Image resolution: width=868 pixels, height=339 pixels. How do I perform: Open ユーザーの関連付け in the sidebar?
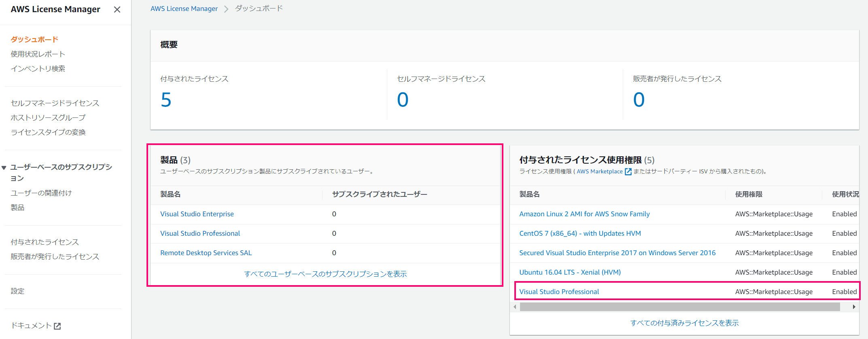coord(41,193)
